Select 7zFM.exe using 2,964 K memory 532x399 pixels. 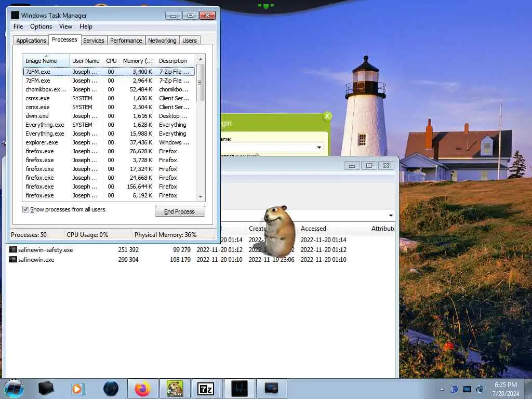point(109,81)
